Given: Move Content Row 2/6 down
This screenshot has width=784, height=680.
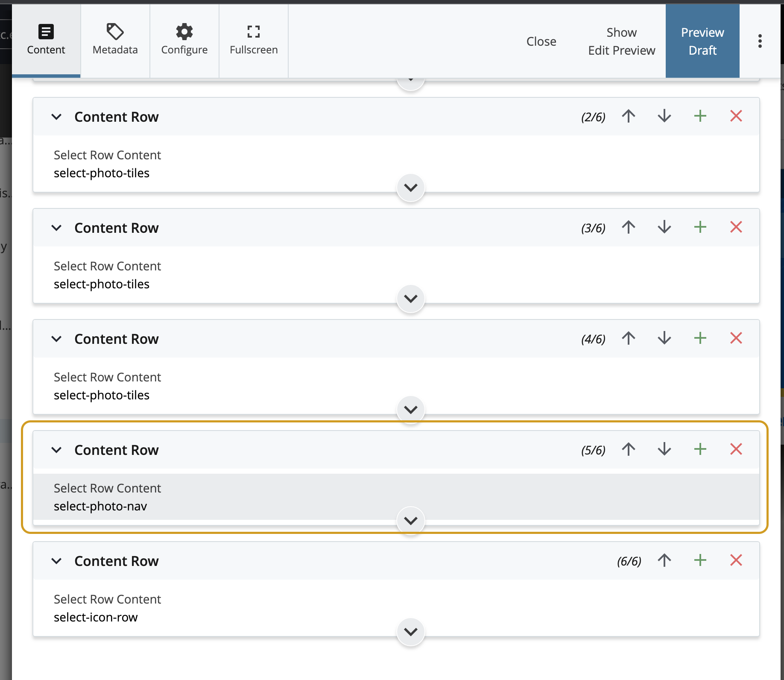Looking at the screenshot, I should (664, 116).
